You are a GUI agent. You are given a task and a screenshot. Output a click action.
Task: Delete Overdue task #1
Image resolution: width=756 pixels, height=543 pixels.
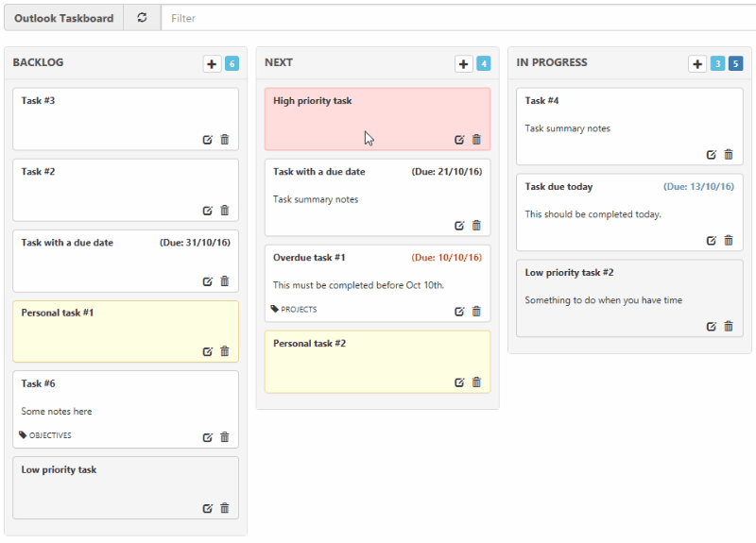(476, 311)
